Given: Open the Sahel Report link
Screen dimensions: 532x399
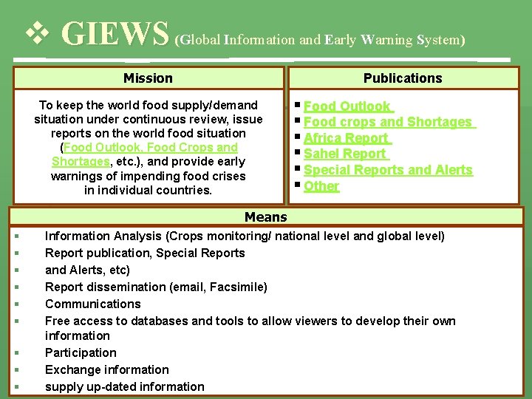Looking at the screenshot, I should (x=346, y=154).
